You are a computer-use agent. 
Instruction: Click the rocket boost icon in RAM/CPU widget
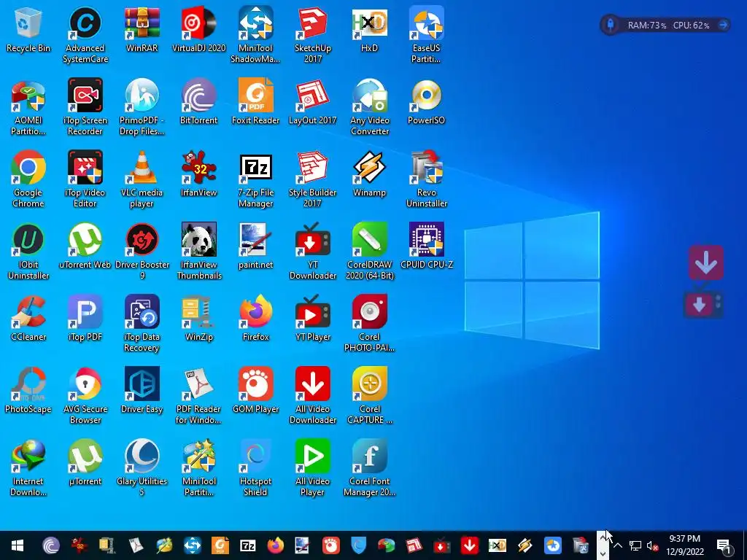point(611,25)
